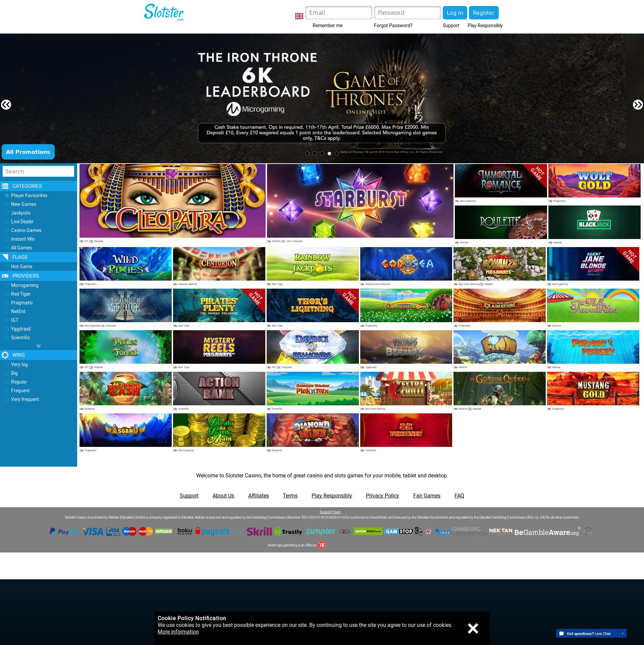The image size is (644, 645).
Task: Click the Categories list icon
Action: (5, 186)
